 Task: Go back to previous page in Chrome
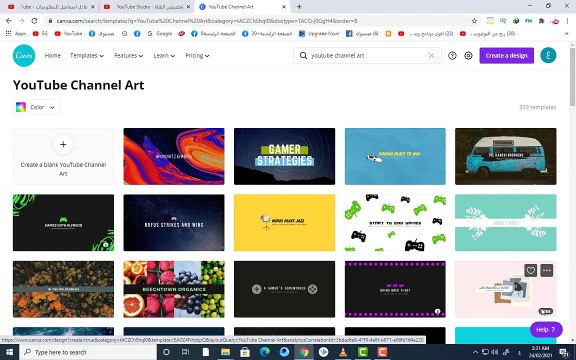pos(9,21)
